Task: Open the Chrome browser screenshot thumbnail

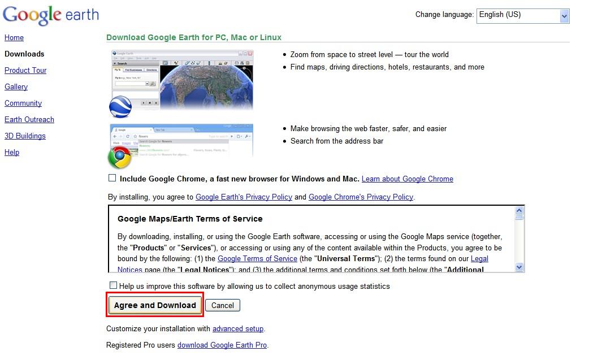Action: click(182, 141)
